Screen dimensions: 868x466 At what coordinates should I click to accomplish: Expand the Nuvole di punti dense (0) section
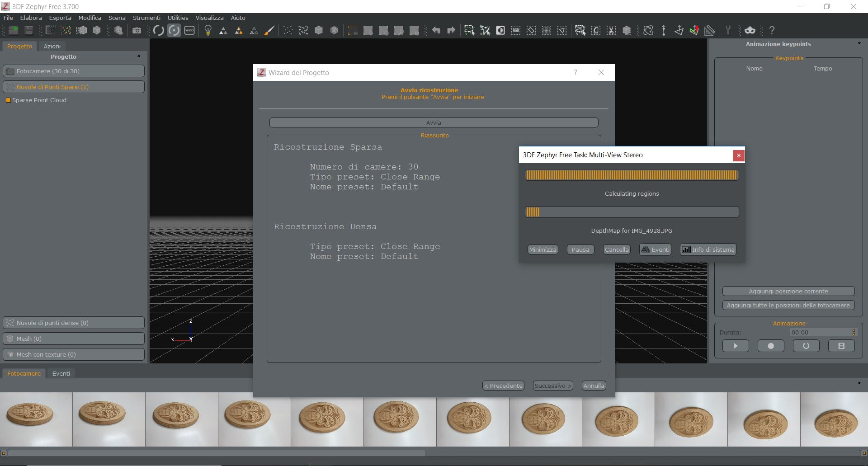tap(74, 323)
